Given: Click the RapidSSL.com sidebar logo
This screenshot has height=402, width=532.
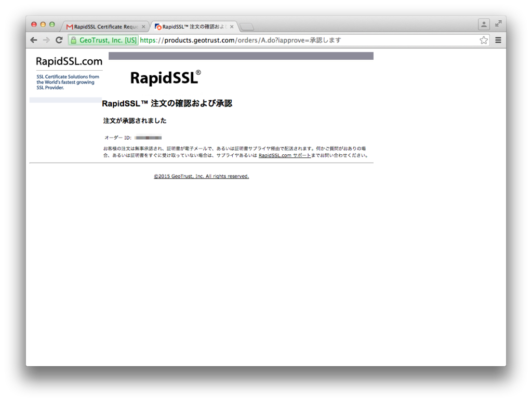Looking at the screenshot, I should [x=69, y=61].
